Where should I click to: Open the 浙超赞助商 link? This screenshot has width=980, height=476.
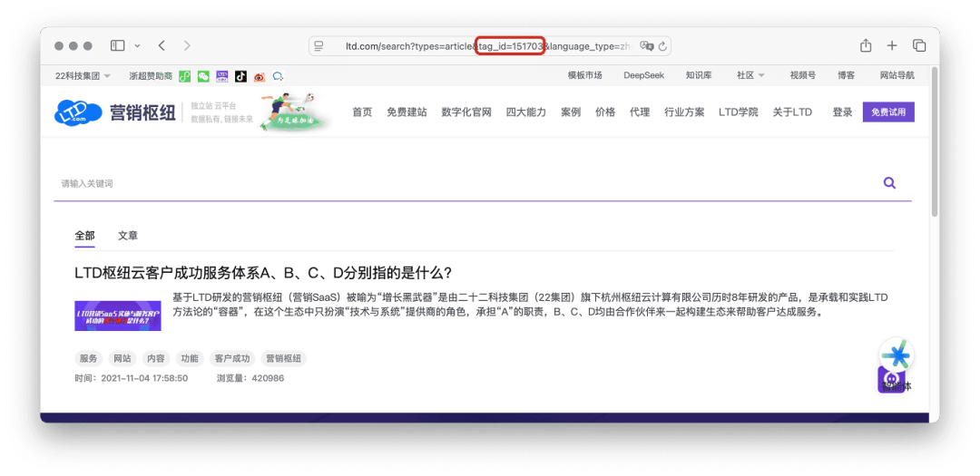(151, 75)
